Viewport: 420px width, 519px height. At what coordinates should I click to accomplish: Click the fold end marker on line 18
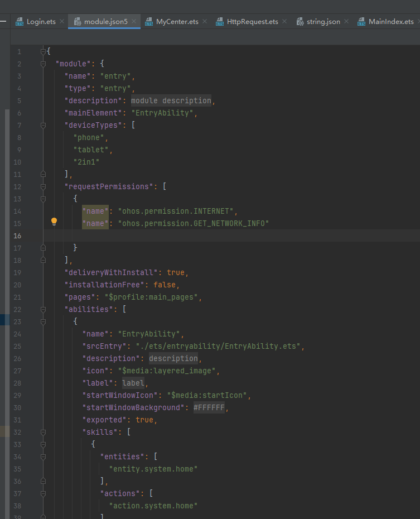(x=43, y=260)
